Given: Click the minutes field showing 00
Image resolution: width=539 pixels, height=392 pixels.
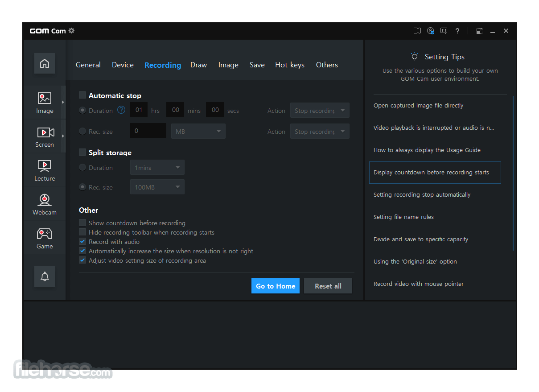Looking at the screenshot, I should coord(175,110).
